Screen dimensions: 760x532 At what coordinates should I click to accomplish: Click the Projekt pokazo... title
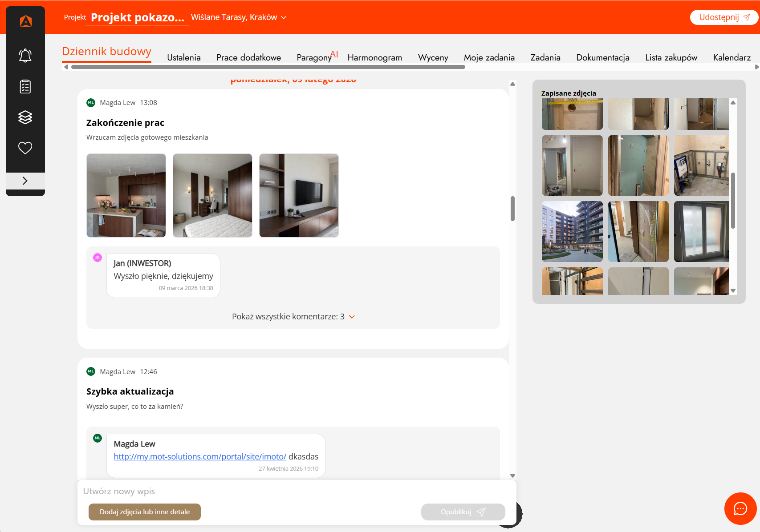(x=138, y=17)
